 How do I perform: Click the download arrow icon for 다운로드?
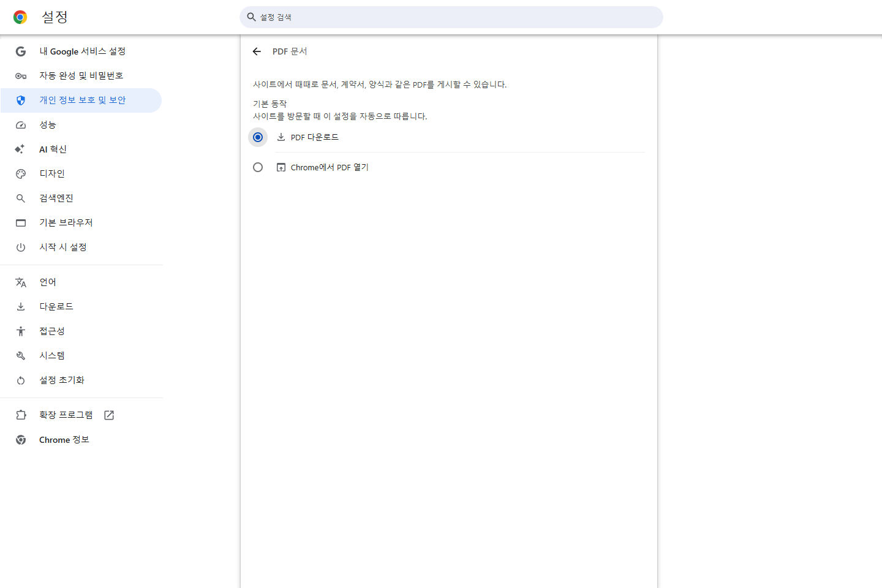point(21,307)
